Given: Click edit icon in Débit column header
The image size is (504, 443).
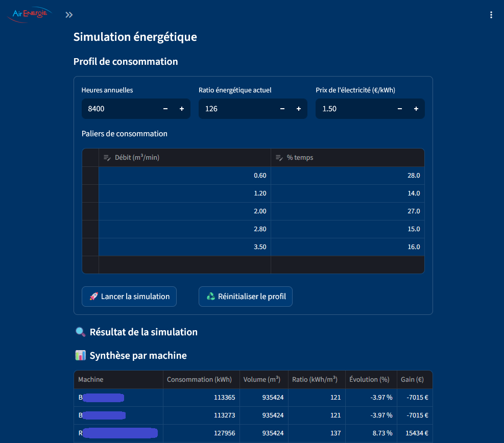Looking at the screenshot, I should (x=107, y=158).
